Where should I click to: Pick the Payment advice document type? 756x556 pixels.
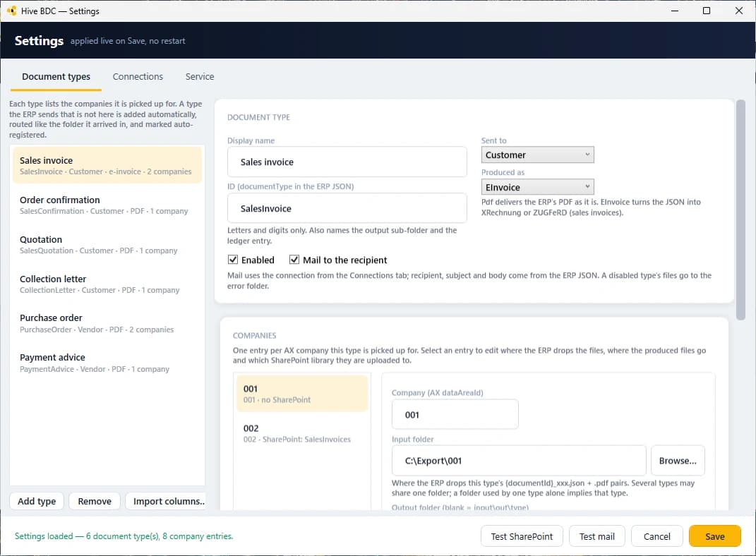(x=107, y=363)
